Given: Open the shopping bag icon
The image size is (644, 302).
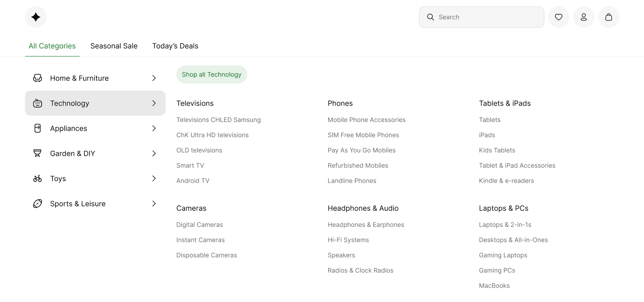Looking at the screenshot, I should click(x=609, y=17).
